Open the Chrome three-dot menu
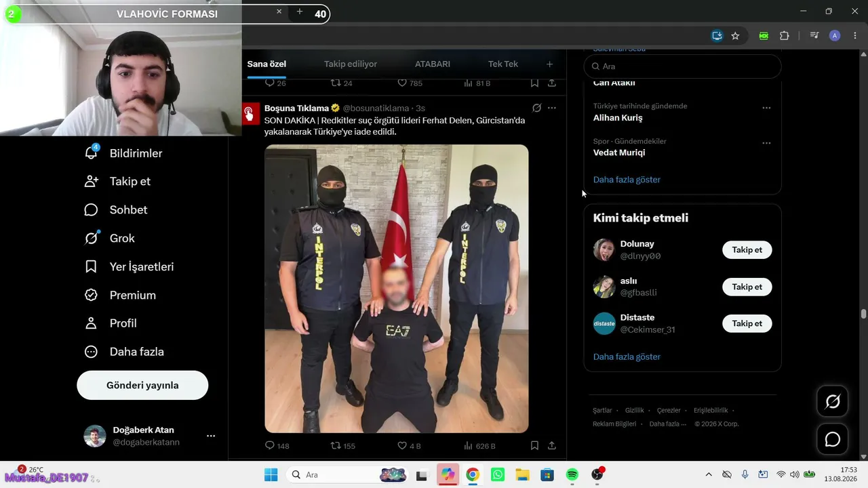 (x=854, y=36)
